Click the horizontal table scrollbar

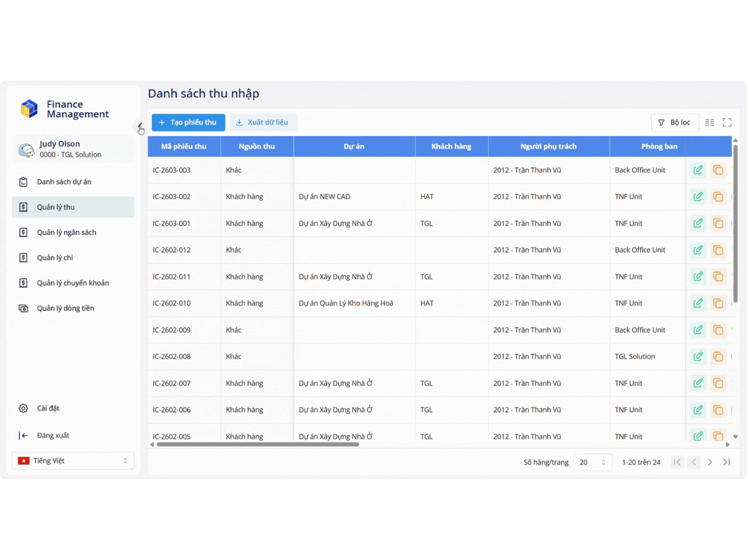pyautogui.click(x=258, y=444)
